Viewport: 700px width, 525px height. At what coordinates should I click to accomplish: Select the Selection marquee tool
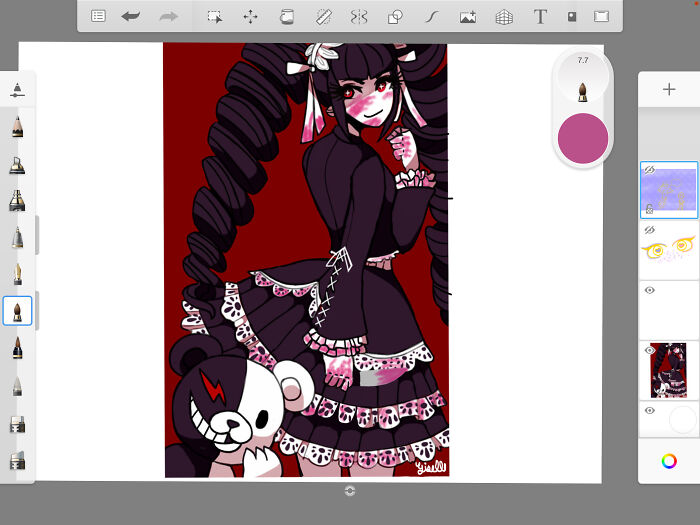pos(214,16)
